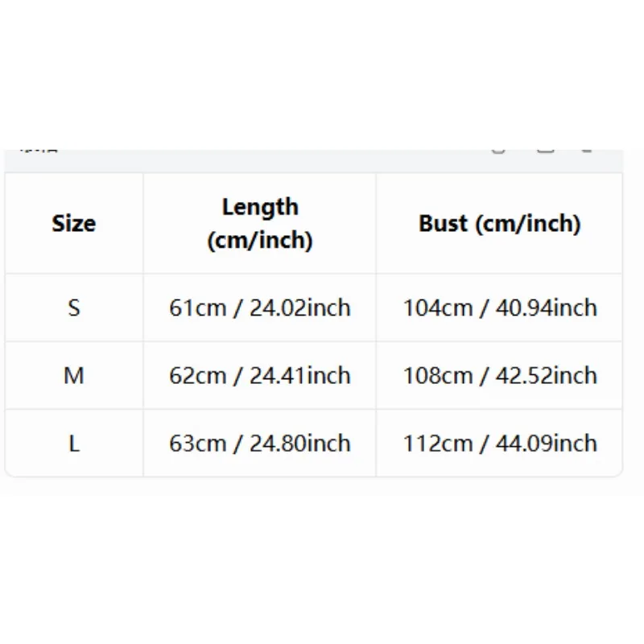Click the gray toolbar strip above the table

point(314,160)
